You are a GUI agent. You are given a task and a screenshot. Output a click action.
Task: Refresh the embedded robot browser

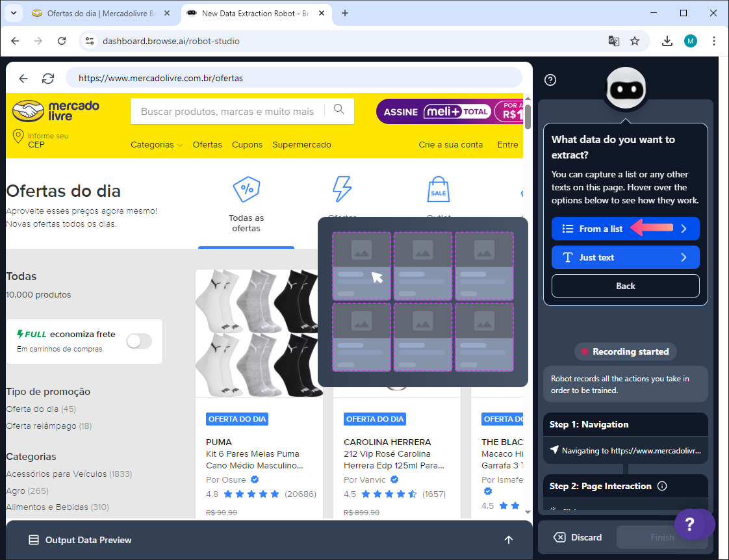(x=48, y=78)
